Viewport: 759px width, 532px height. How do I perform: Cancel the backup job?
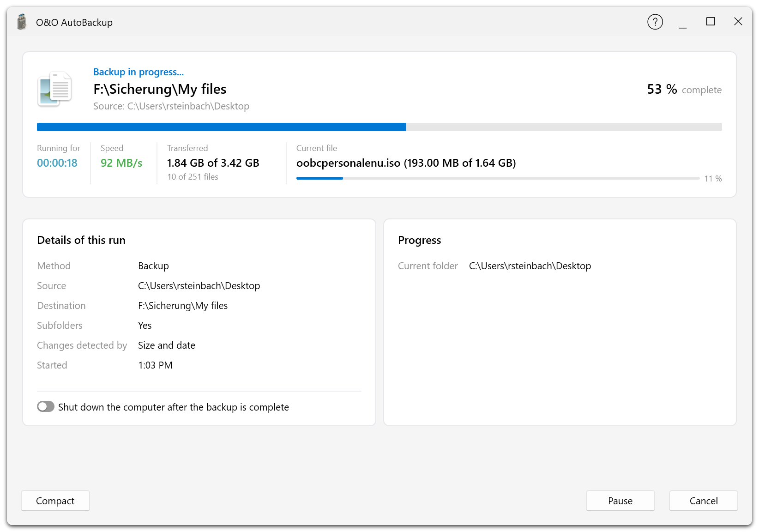[703, 501]
